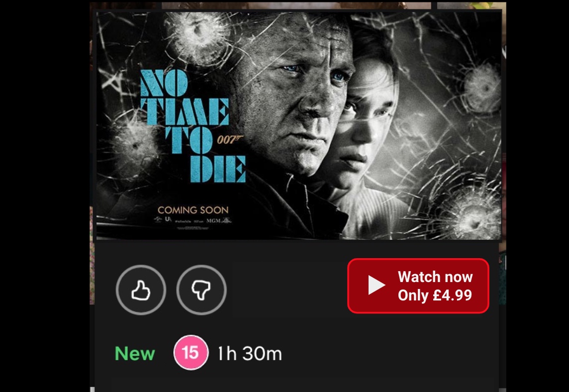Viewport: 569px width, 392px height.
Task: Select the background thumbnail strip above poster
Action: 296,5
